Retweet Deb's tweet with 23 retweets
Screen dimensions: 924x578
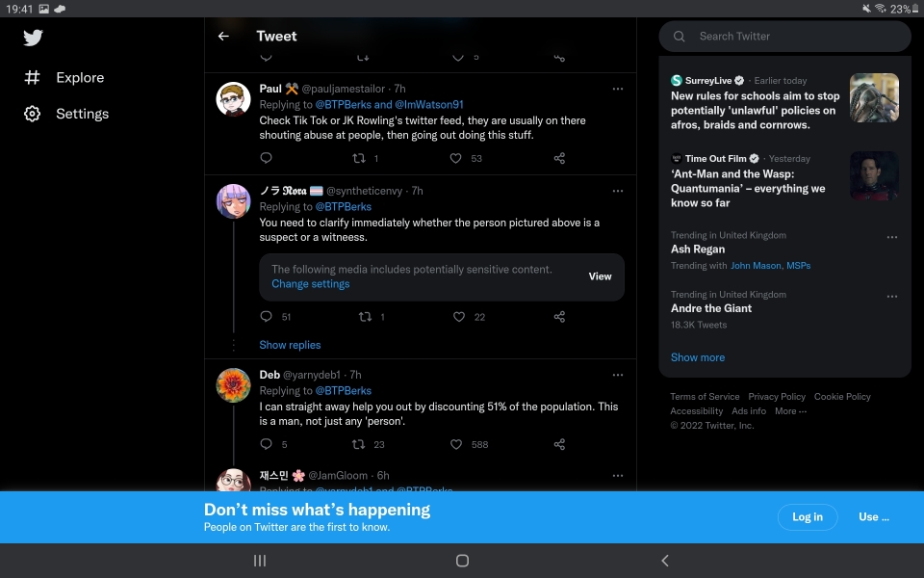point(358,444)
